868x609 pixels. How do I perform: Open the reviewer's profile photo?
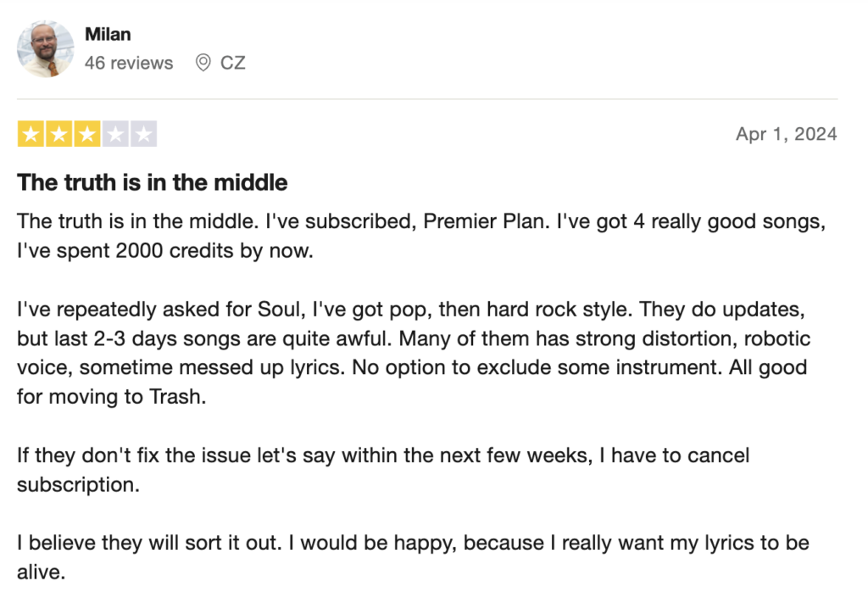(46, 48)
